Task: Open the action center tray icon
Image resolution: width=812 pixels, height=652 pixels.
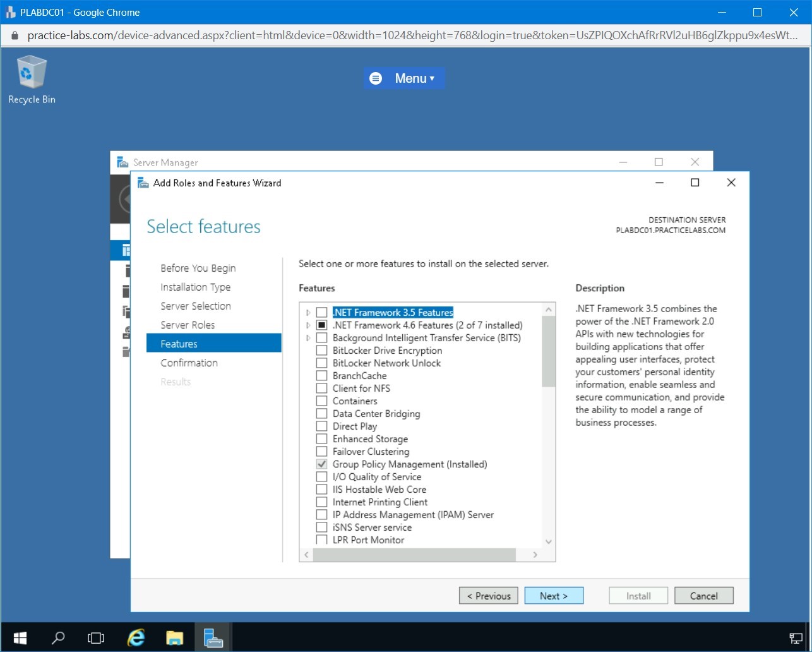Action: (x=796, y=637)
